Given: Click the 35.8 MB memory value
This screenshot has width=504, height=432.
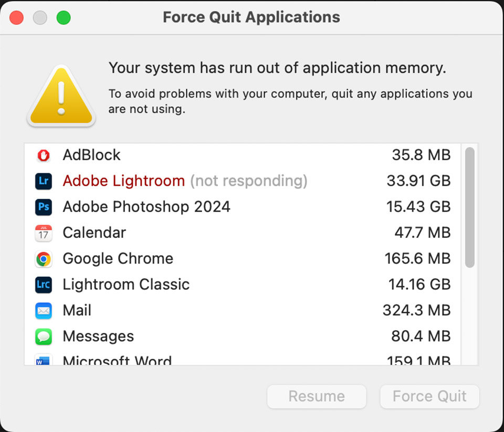Looking at the screenshot, I should (x=421, y=155).
